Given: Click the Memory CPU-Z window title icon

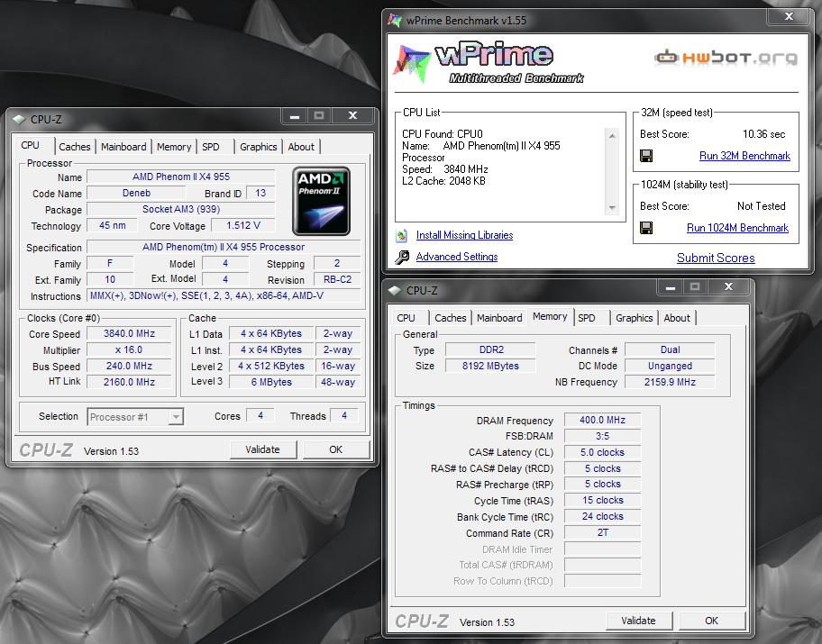Looking at the screenshot, I should [x=395, y=290].
